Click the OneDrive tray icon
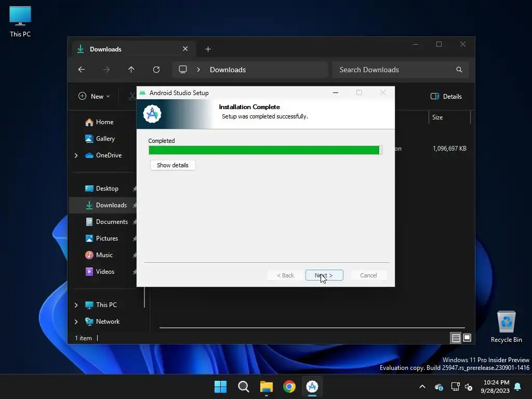532x399 pixels. pos(438,387)
